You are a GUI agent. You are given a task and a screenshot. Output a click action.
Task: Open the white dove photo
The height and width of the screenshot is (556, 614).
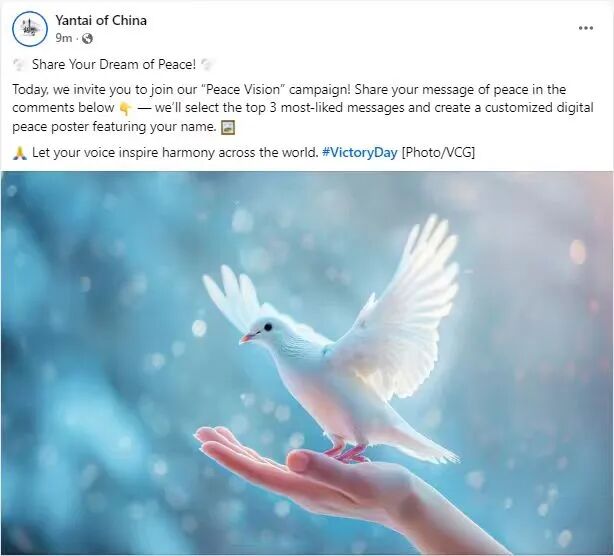(x=307, y=363)
